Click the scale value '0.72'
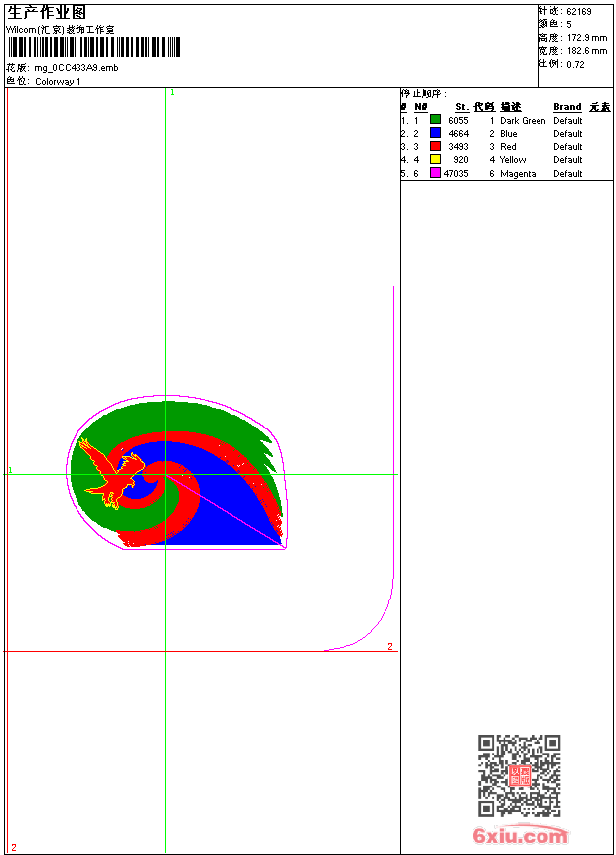 [575, 65]
